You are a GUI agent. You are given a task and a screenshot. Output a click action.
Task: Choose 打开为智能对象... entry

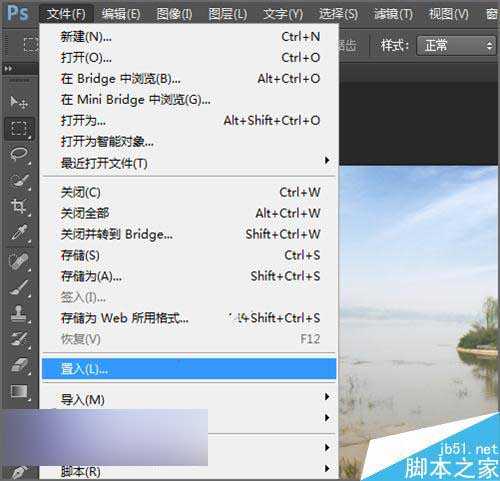coord(190,142)
